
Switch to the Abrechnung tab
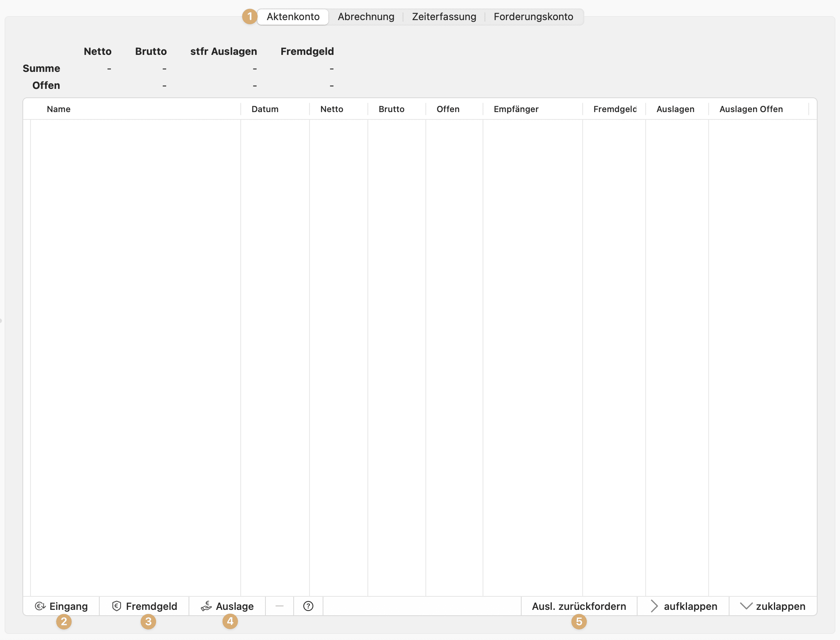[366, 17]
